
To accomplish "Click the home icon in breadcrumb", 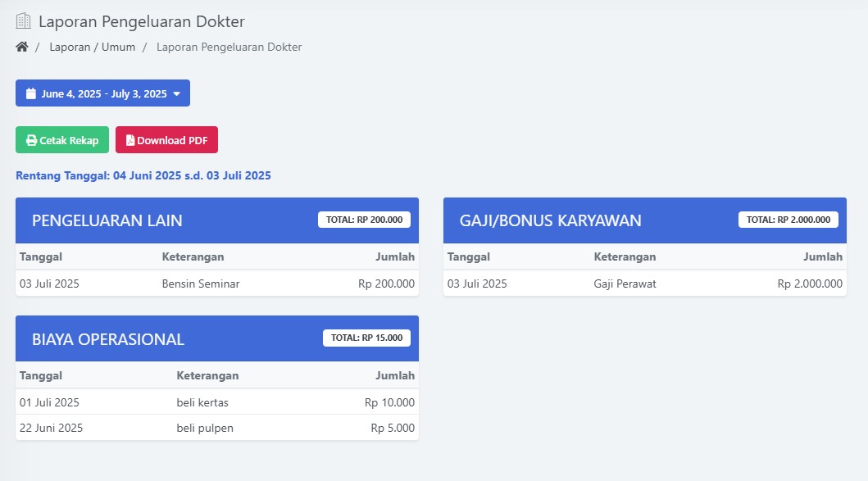I will click(22, 47).
